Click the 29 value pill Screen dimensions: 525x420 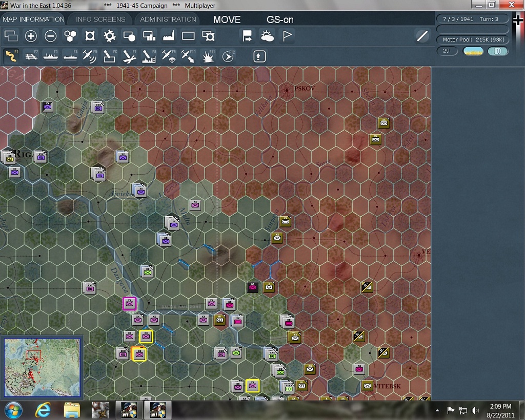[447, 51]
